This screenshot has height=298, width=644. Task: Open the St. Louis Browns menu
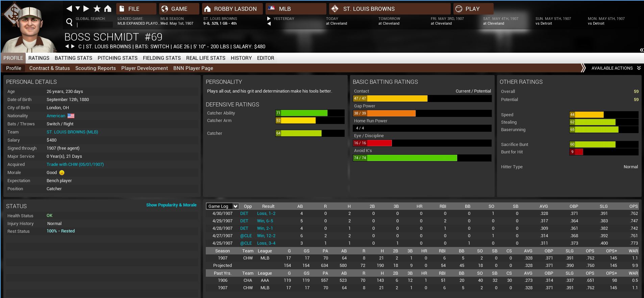390,9
